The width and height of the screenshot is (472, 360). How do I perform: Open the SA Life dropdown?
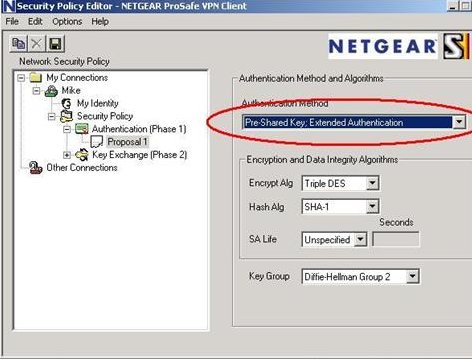(x=360, y=239)
